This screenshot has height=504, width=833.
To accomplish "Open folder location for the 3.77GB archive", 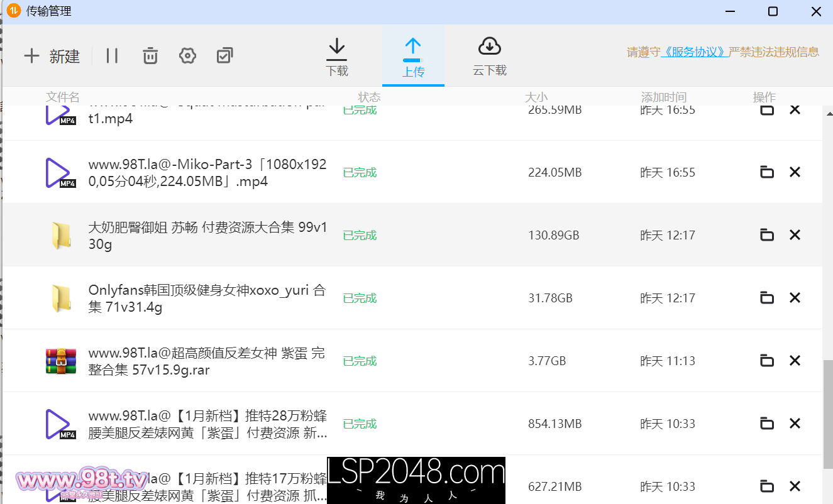I will point(766,361).
